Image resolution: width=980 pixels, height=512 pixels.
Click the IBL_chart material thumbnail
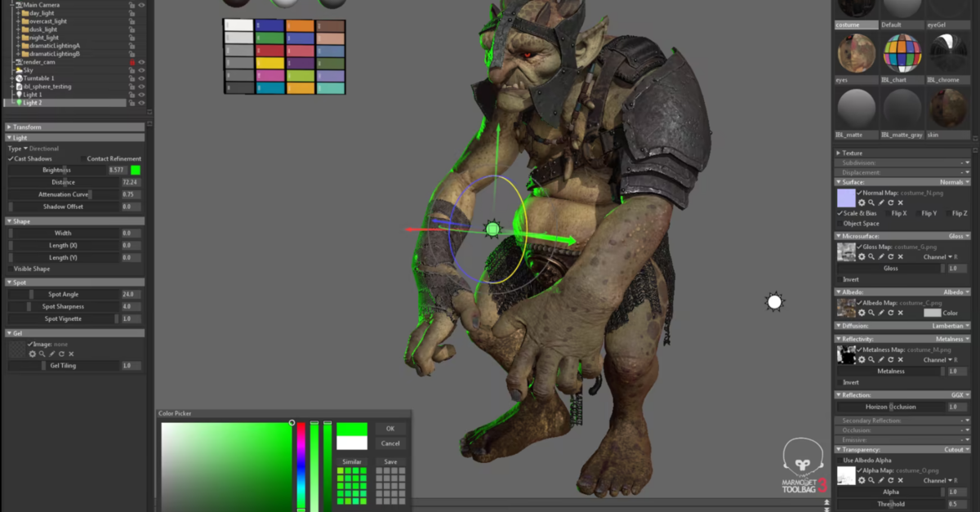901,53
